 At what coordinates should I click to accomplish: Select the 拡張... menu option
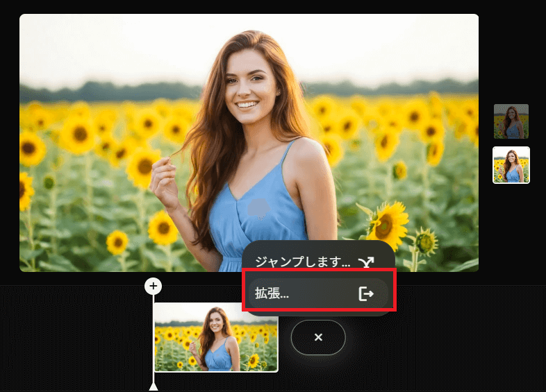318,293
